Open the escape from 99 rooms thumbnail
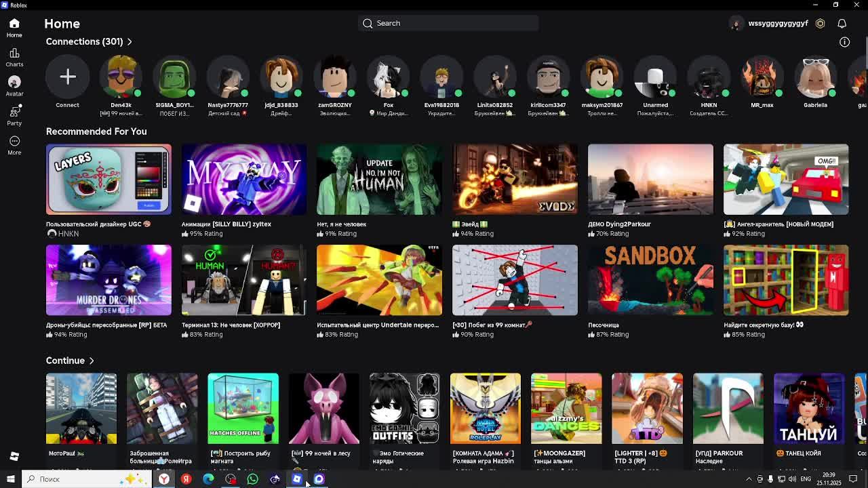Screen dimensions: 868x488 point(515,281)
